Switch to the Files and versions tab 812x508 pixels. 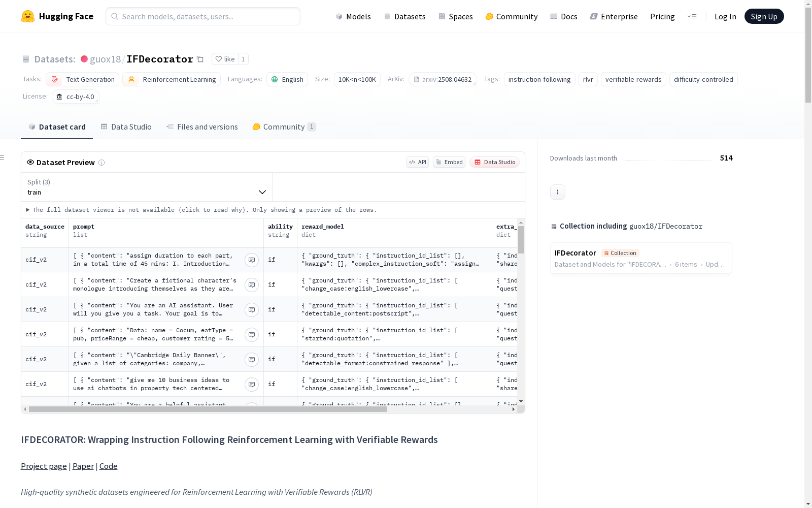202,127
